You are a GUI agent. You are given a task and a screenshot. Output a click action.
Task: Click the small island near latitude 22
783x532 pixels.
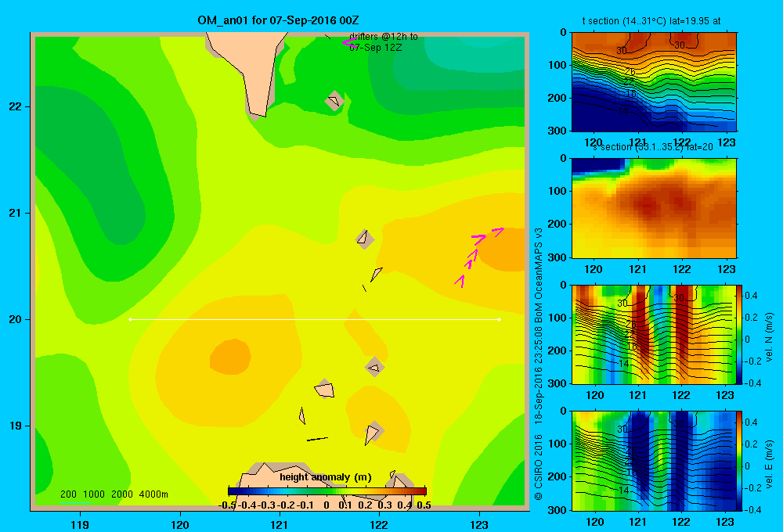click(x=334, y=101)
